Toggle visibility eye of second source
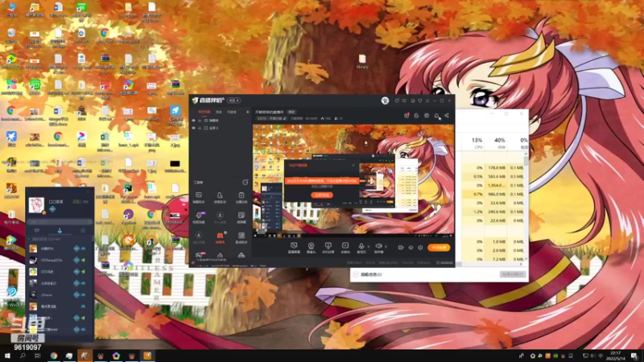 (x=194, y=128)
